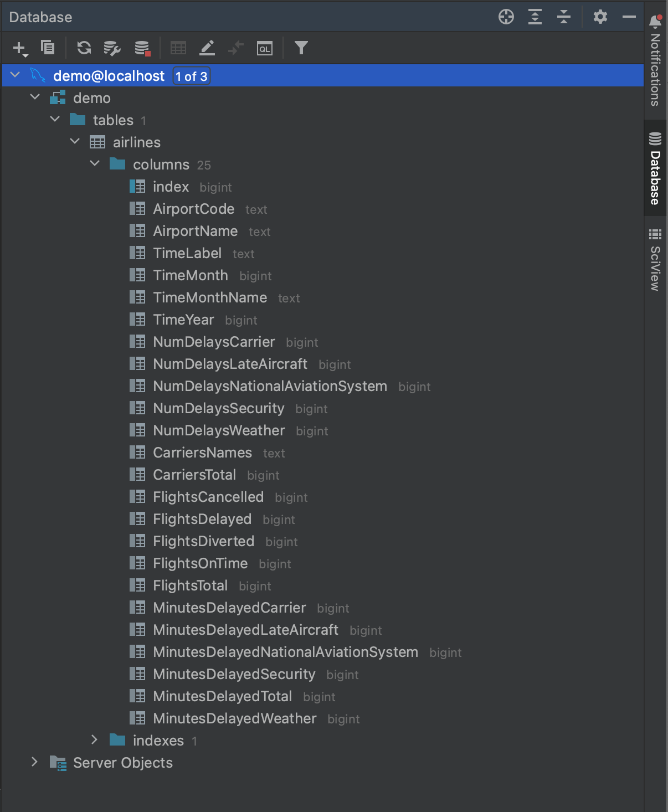Open the query console QL icon

click(x=265, y=48)
